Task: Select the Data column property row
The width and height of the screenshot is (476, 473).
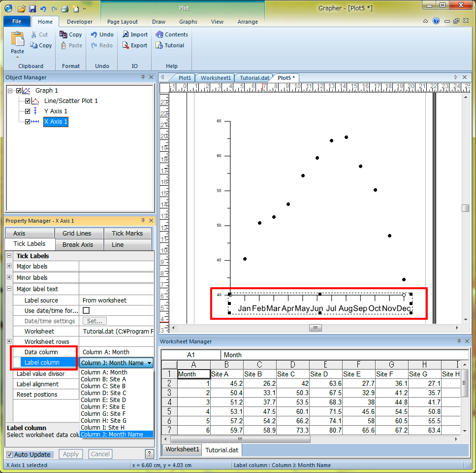Action: tap(83, 352)
